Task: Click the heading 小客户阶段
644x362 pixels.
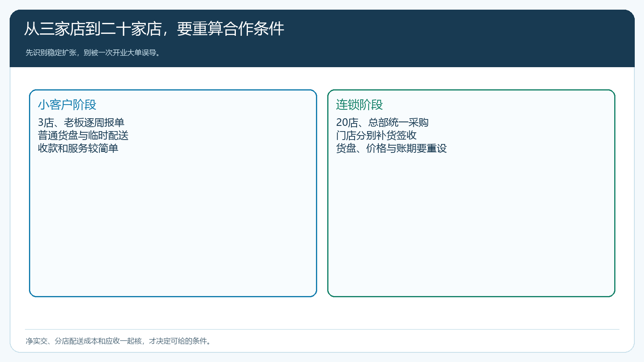Action: point(67,105)
